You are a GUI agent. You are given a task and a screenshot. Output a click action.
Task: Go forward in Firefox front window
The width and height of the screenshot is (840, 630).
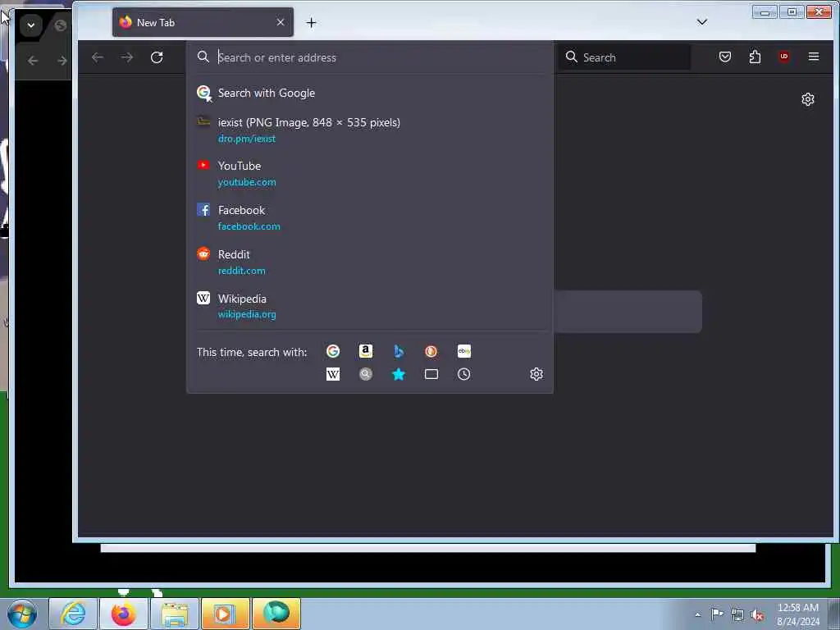click(x=127, y=57)
